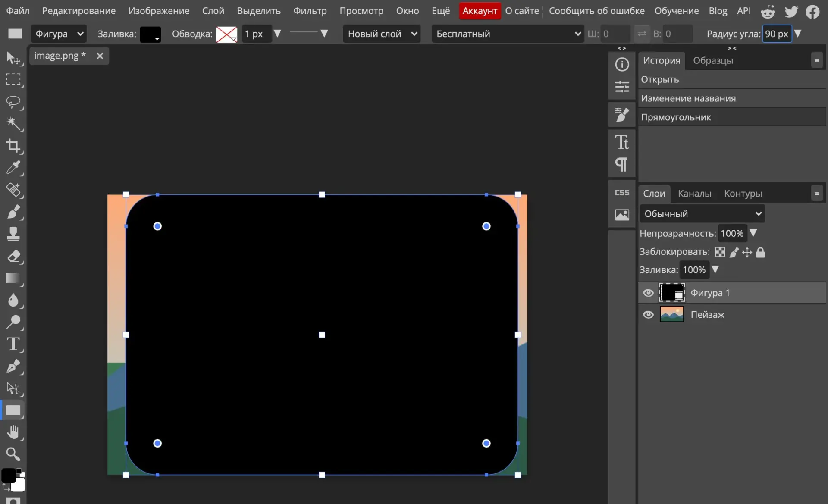Select Прямоугольник history step

pos(732,117)
